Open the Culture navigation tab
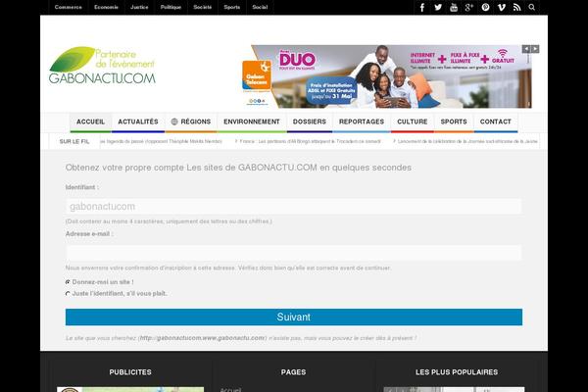The width and height of the screenshot is (588, 392). pos(413,122)
